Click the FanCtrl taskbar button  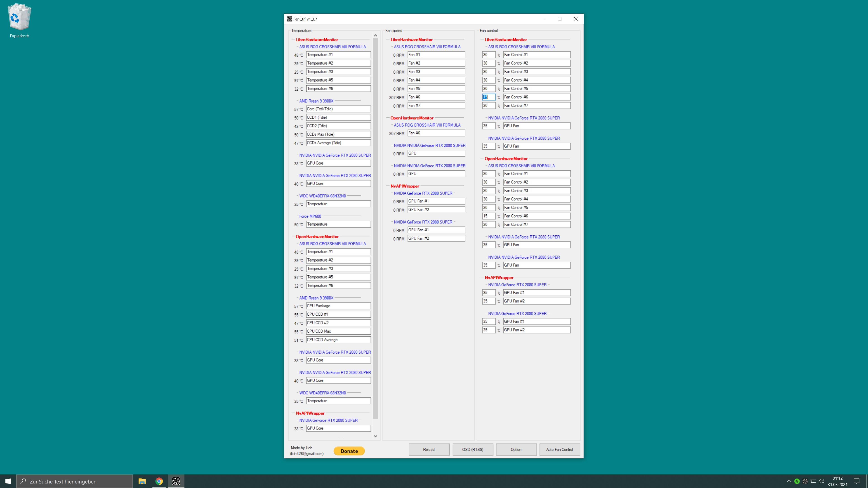coord(176,481)
